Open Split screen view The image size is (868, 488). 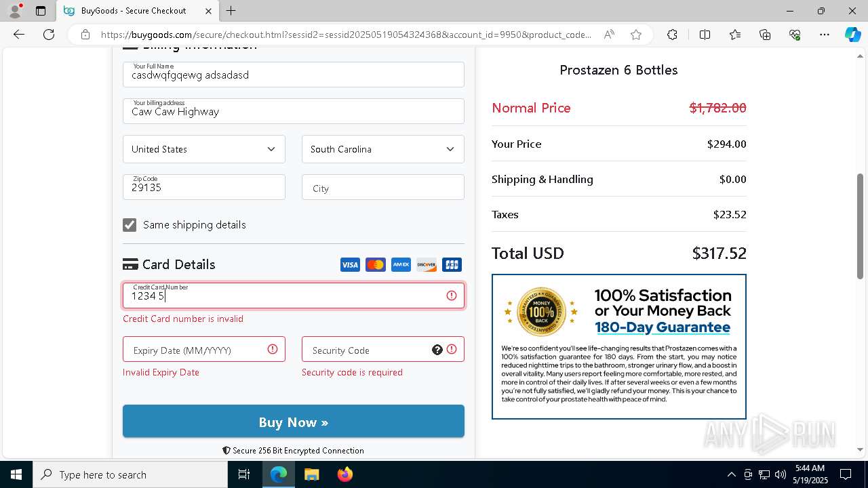point(705,35)
